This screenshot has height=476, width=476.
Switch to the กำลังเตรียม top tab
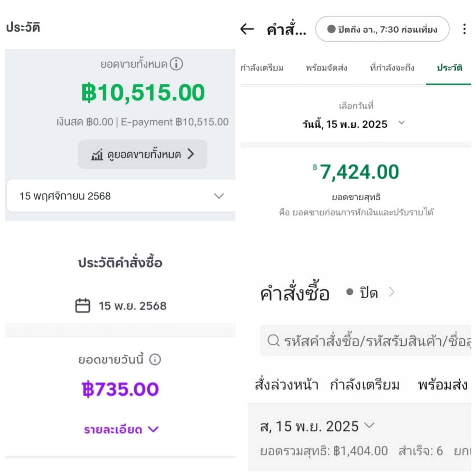tap(262, 68)
